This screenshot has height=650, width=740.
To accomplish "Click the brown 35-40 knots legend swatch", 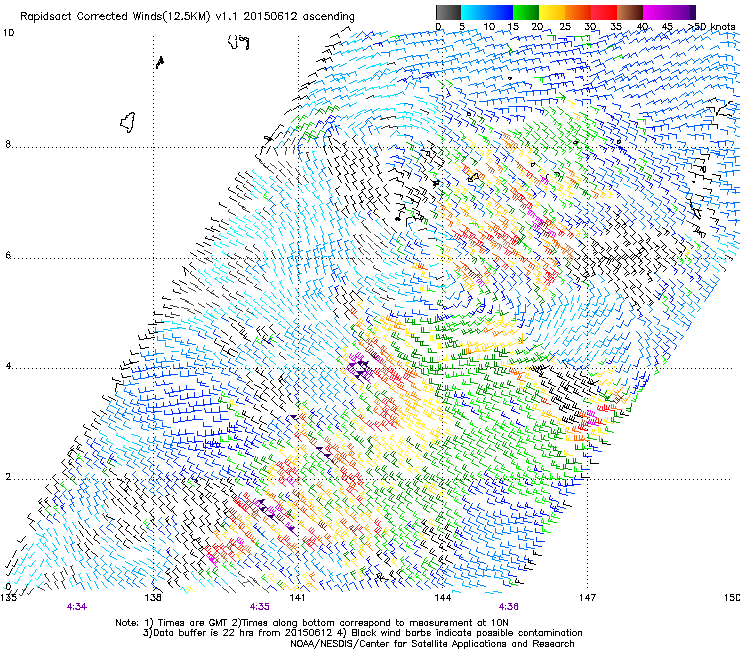I will pyautogui.click(x=630, y=12).
